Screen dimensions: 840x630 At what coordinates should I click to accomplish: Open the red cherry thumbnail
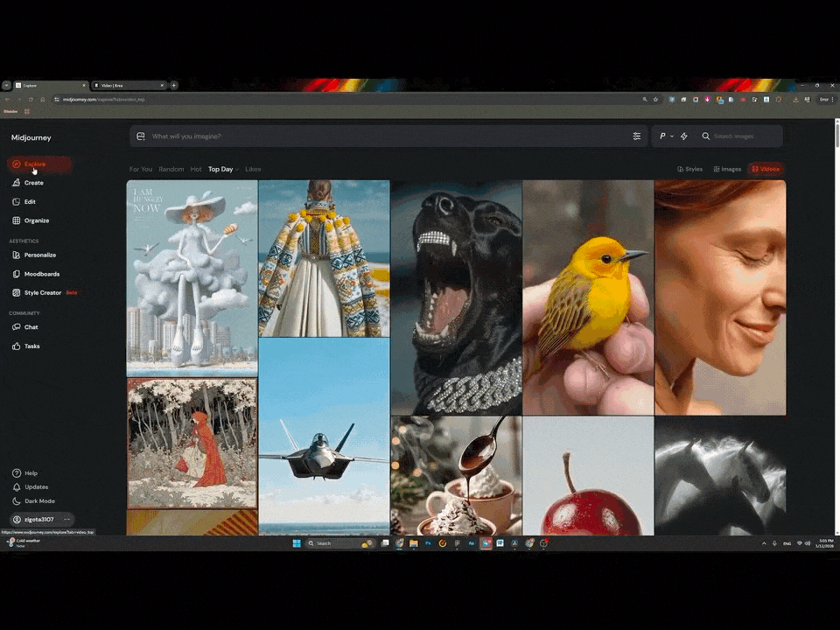pos(588,476)
